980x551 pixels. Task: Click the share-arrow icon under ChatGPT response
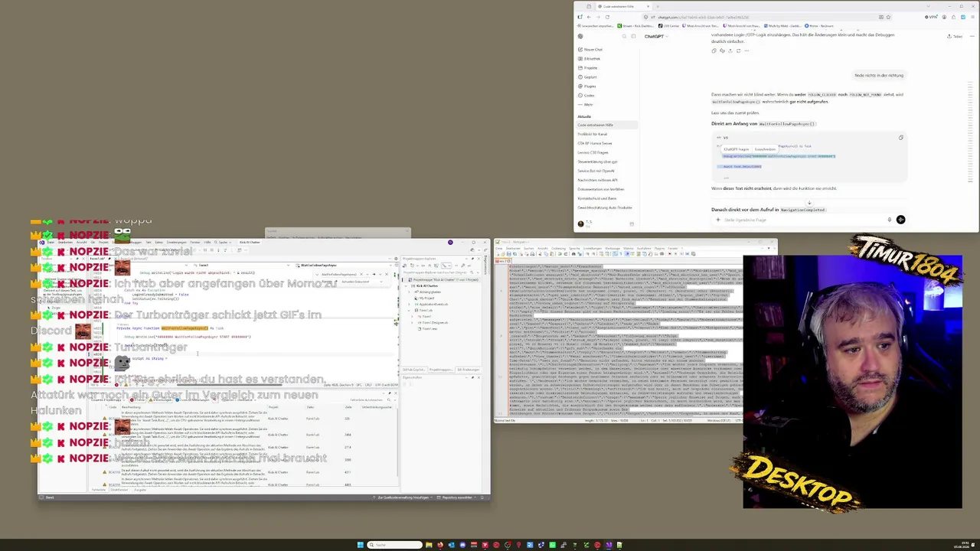coord(730,51)
